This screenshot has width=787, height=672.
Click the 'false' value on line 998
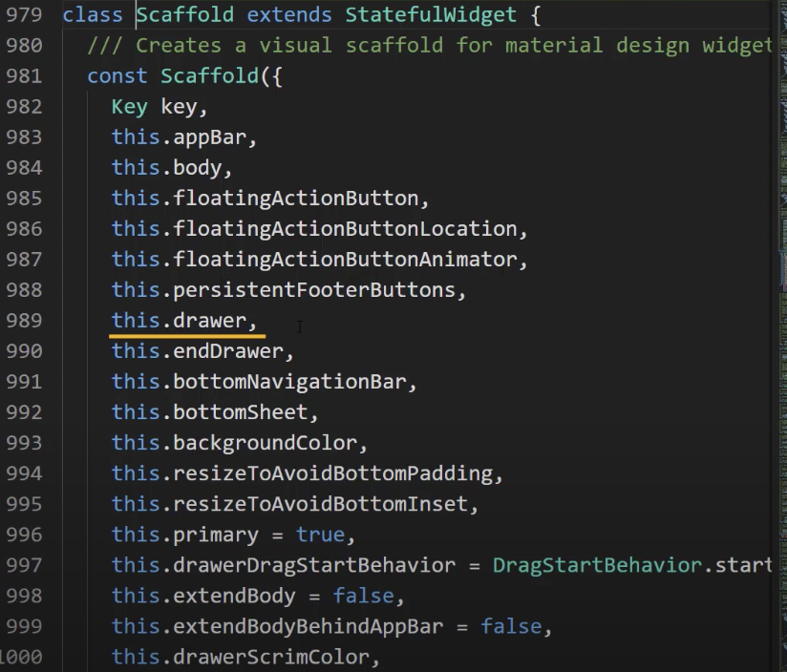point(363,597)
